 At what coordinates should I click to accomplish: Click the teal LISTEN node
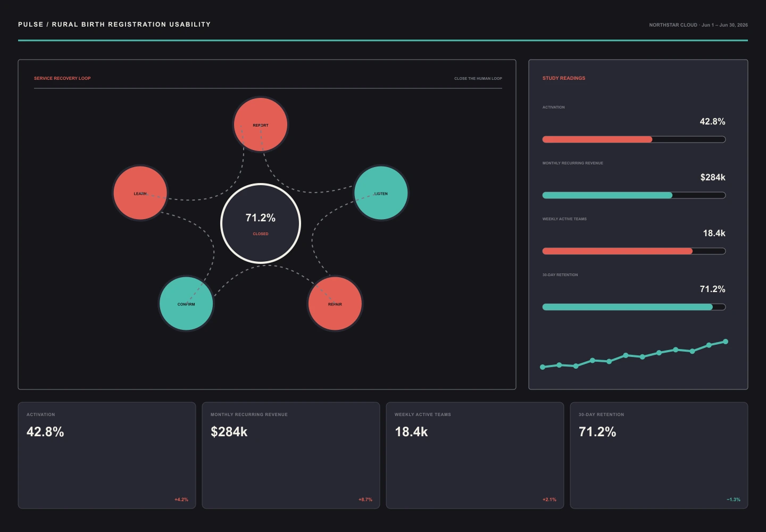coord(381,193)
